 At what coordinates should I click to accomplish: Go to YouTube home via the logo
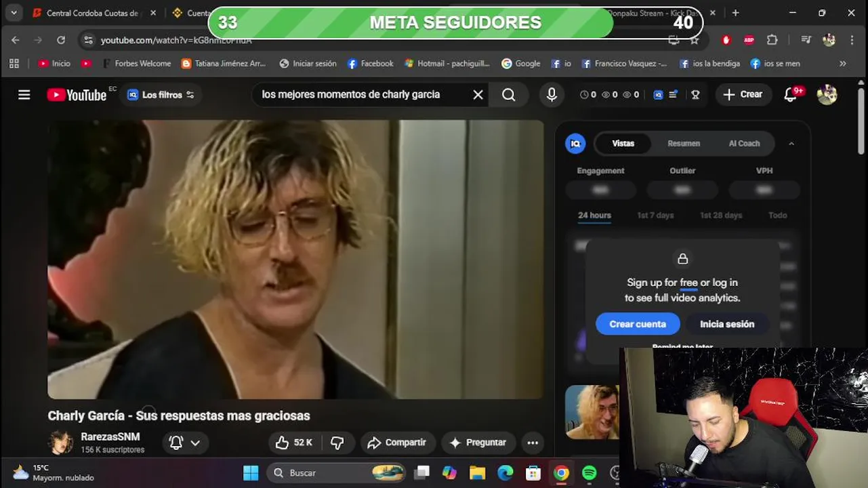click(x=77, y=95)
